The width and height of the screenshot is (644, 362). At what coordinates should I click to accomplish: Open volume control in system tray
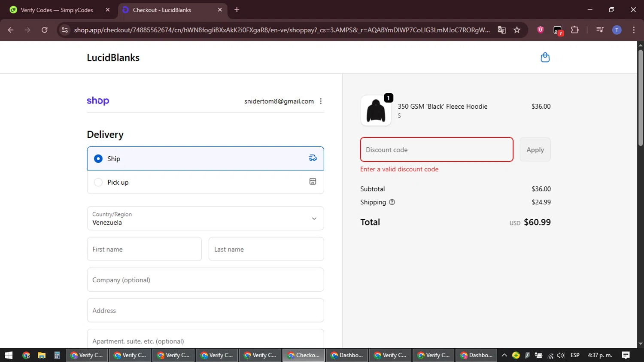(561, 355)
